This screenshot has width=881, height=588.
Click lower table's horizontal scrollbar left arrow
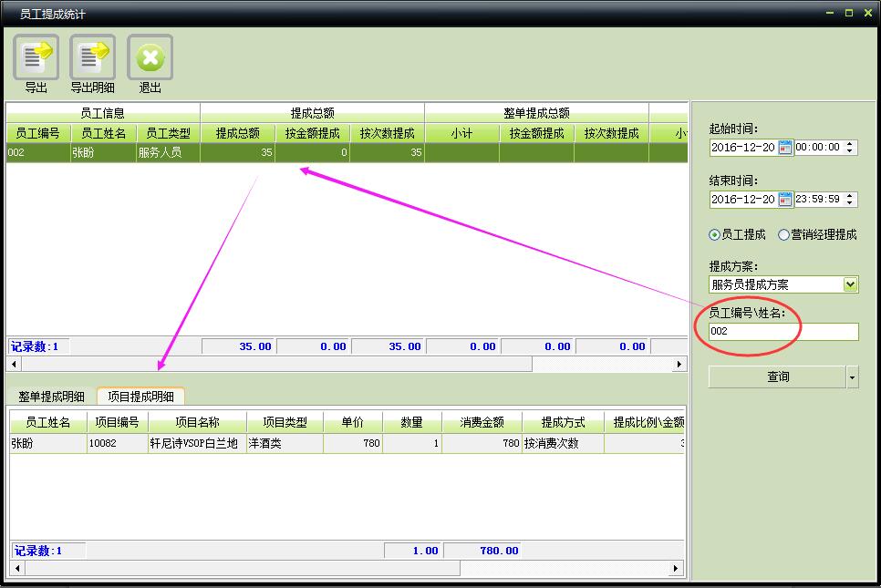(18, 568)
